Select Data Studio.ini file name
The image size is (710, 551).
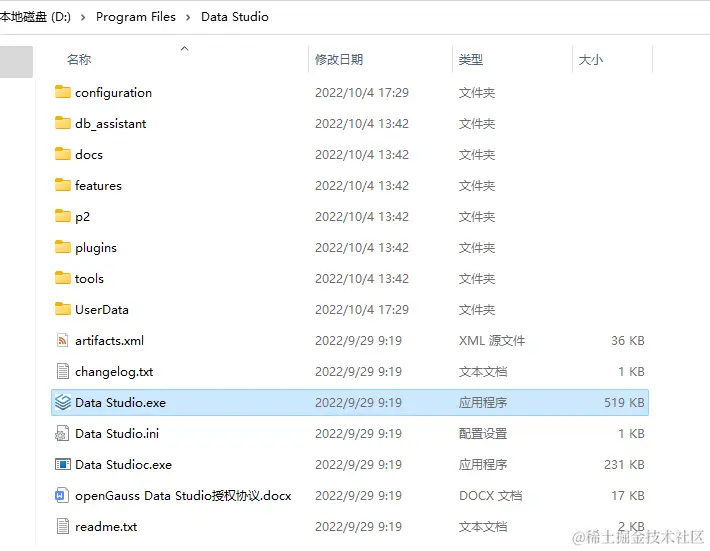[117, 434]
